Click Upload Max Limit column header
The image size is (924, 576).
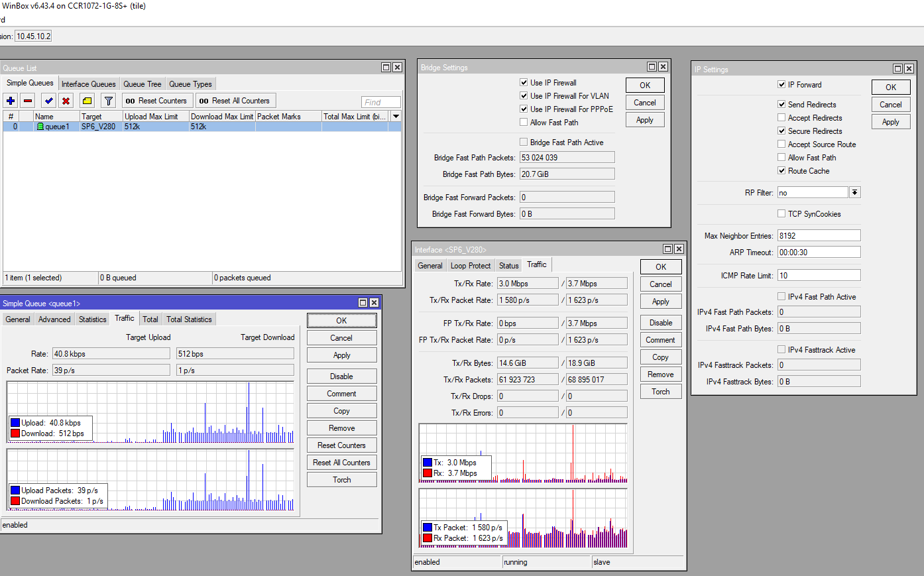click(x=156, y=116)
